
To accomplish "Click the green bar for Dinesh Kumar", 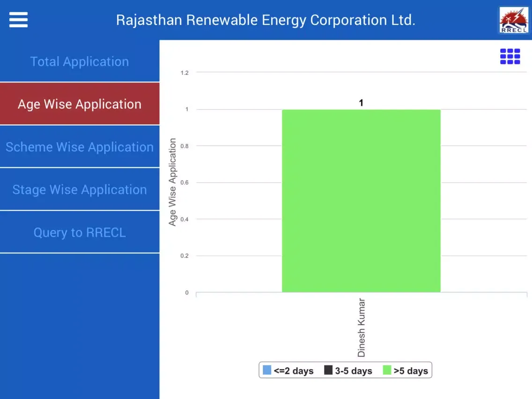I will [362, 201].
